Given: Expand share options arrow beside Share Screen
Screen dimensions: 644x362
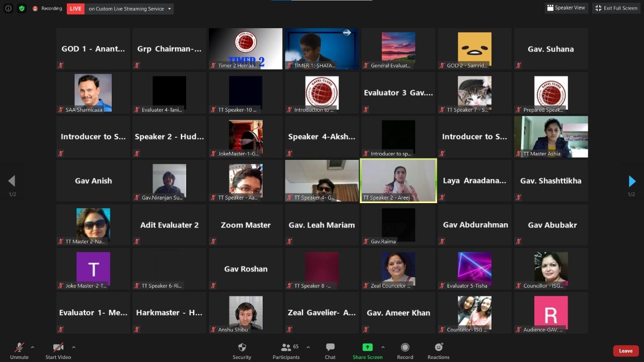Looking at the screenshot, I should coord(383,347).
